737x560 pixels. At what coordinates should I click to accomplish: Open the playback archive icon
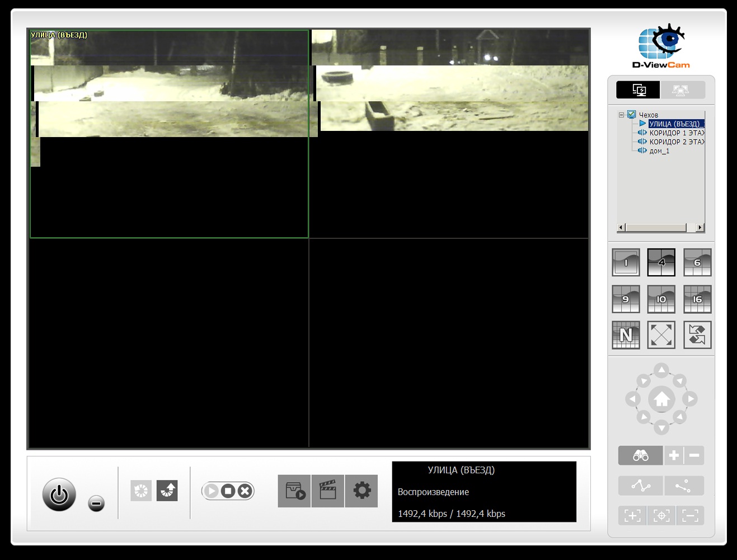coord(294,491)
